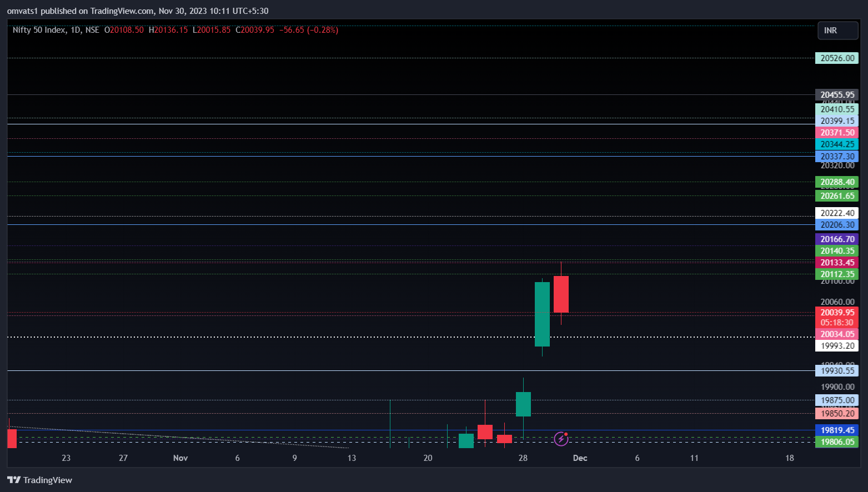Select the 20455.95 price label
This screenshot has height=492, width=868.
pyautogui.click(x=837, y=95)
